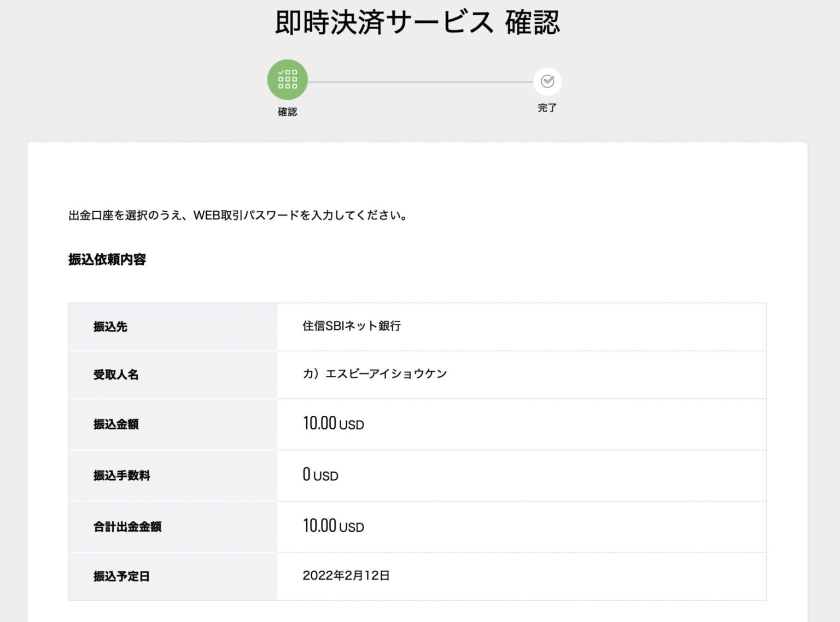Click the 振込金額 row label
The width and height of the screenshot is (840, 622).
point(116,424)
